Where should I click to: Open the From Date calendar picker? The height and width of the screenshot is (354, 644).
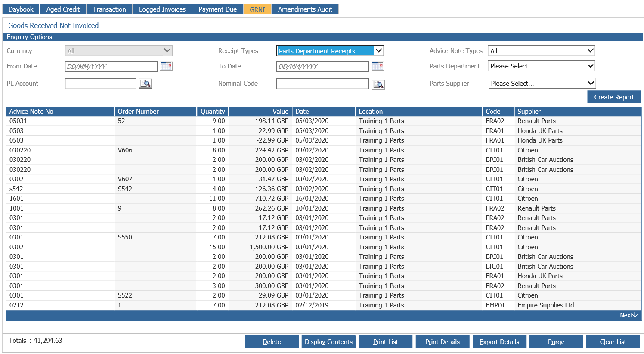tap(166, 66)
